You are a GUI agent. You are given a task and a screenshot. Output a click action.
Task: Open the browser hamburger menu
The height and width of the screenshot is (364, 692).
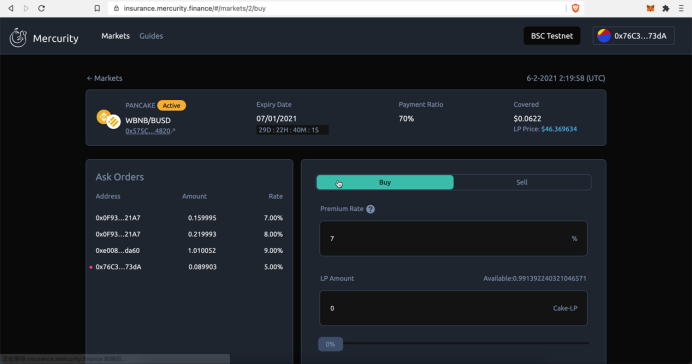[x=681, y=8]
